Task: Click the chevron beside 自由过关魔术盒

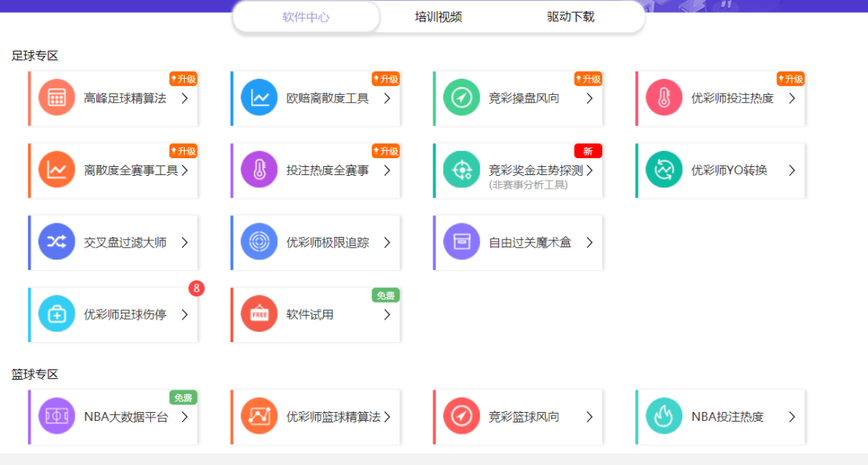Action: [x=590, y=243]
